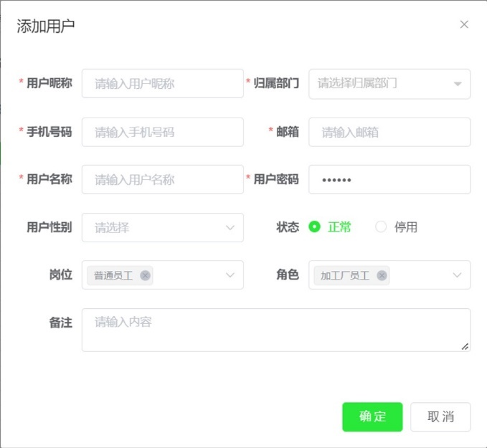Select the 正常 status radio button

[x=314, y=227]
